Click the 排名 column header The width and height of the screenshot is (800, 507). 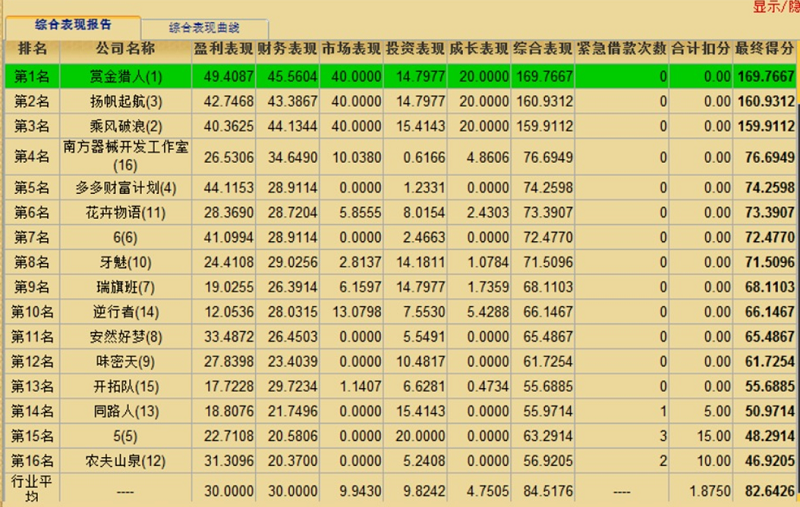point(32,48)
